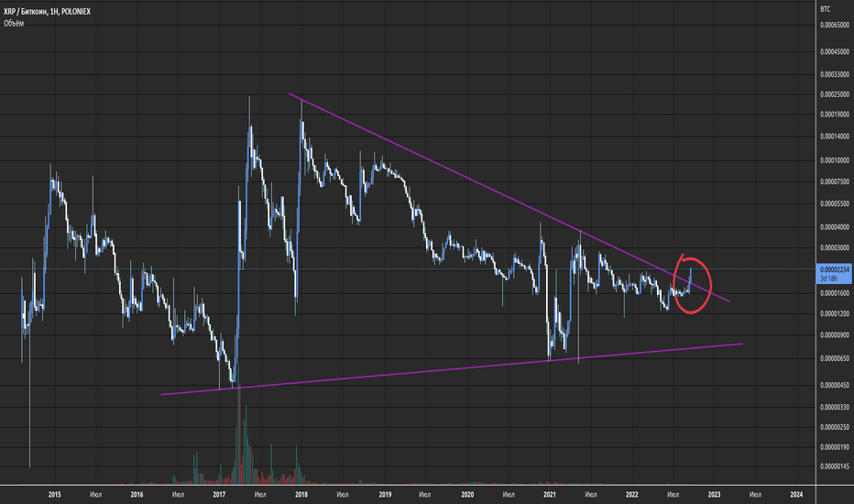Click price axis label 0.00065000

[x=835, y=25]
